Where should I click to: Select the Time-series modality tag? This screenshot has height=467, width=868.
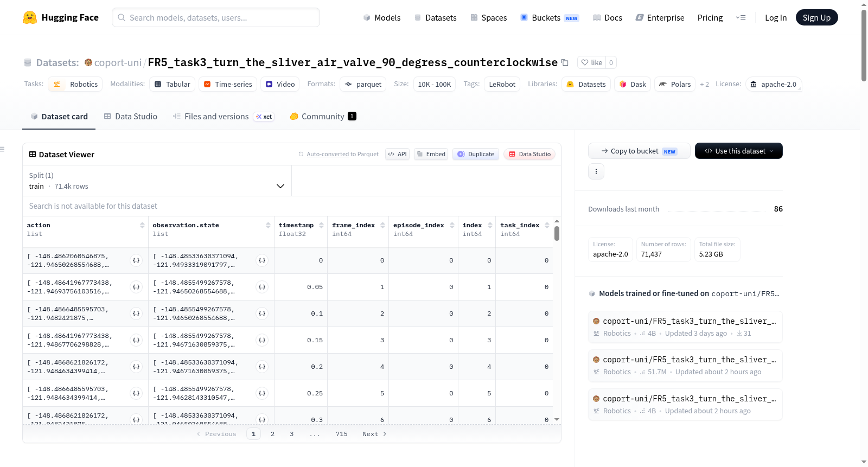227,84
